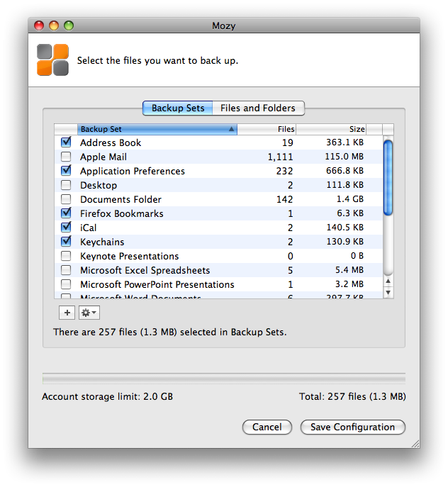
Task: Select the Apple Mail row name
Action: (x=103, y=157)
